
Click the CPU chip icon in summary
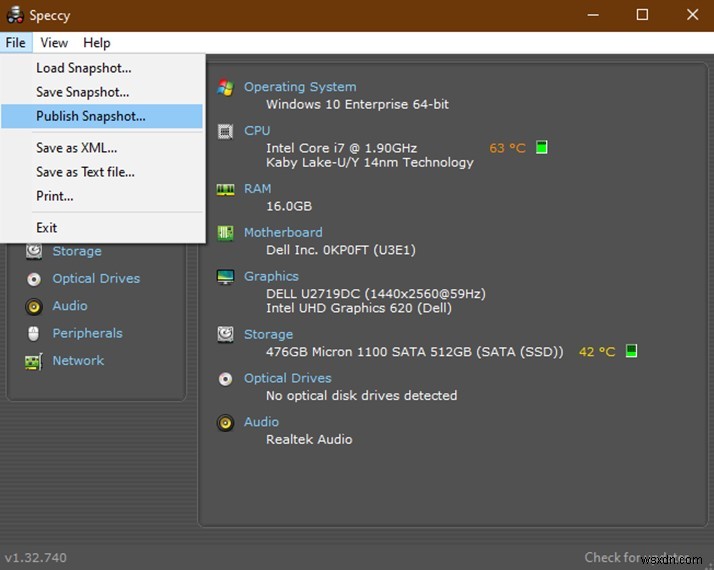pos(225,131)
